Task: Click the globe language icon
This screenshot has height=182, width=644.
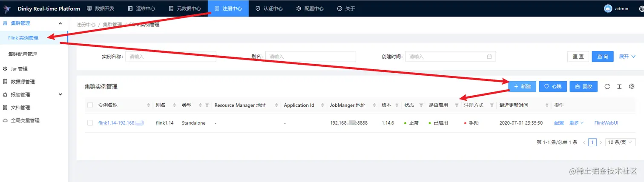Action: 641,9
